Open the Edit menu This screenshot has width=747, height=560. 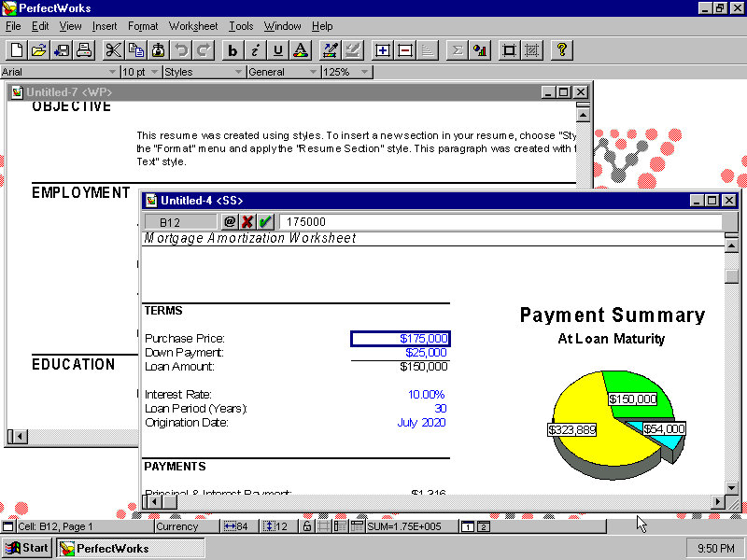pyautogui.click(x=40, y=26)
